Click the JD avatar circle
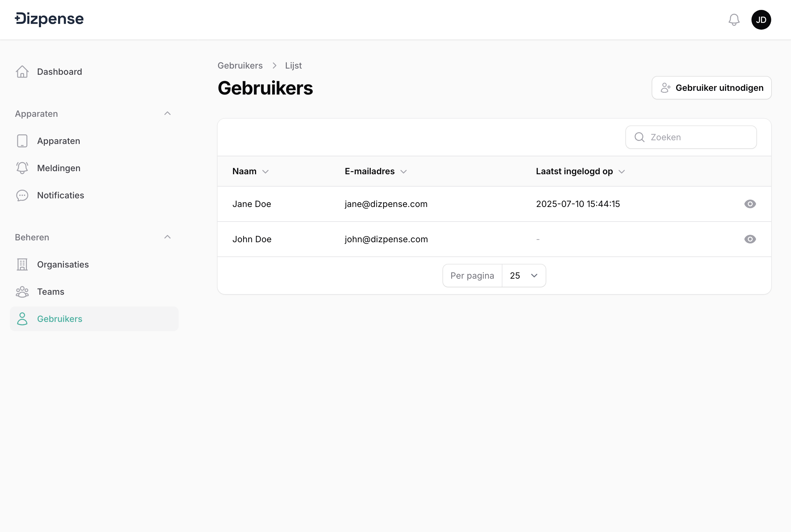This screenshot has width=791, height=532. [x=761, y=19]
